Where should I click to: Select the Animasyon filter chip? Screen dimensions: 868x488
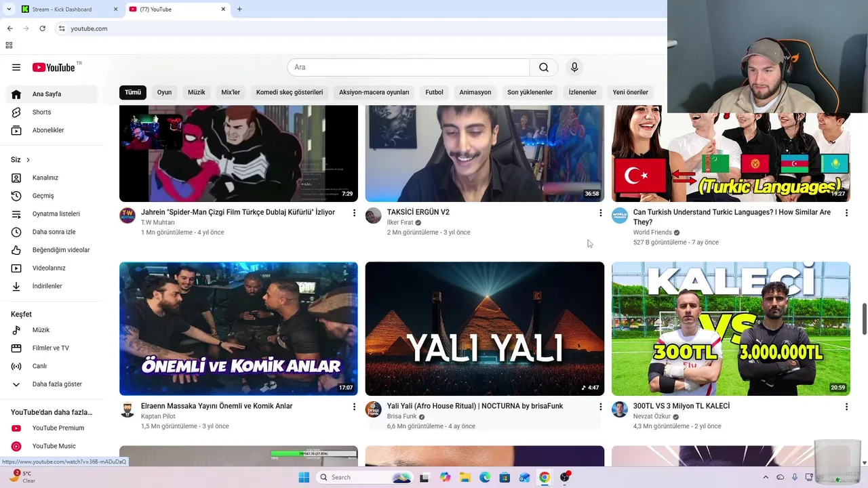tap(475, 92)
